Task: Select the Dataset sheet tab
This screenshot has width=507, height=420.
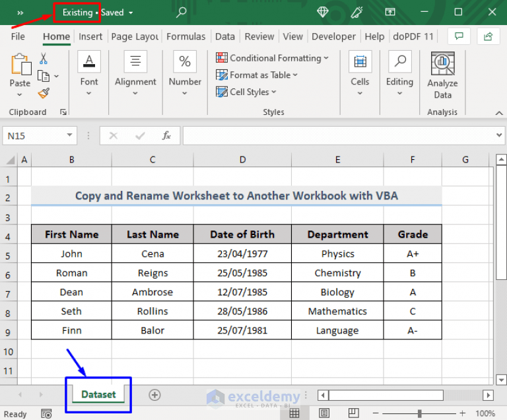Action: (98, 394)
